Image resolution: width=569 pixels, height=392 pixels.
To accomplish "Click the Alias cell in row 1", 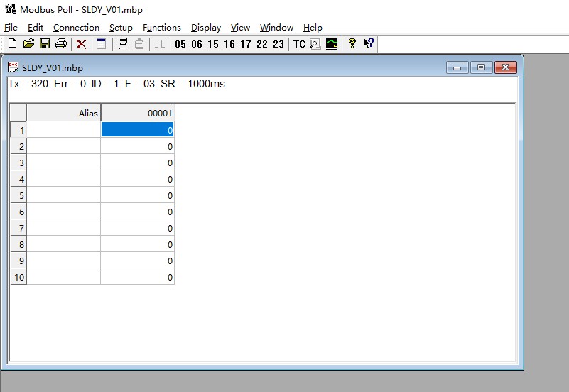I will tap(63, 130).
